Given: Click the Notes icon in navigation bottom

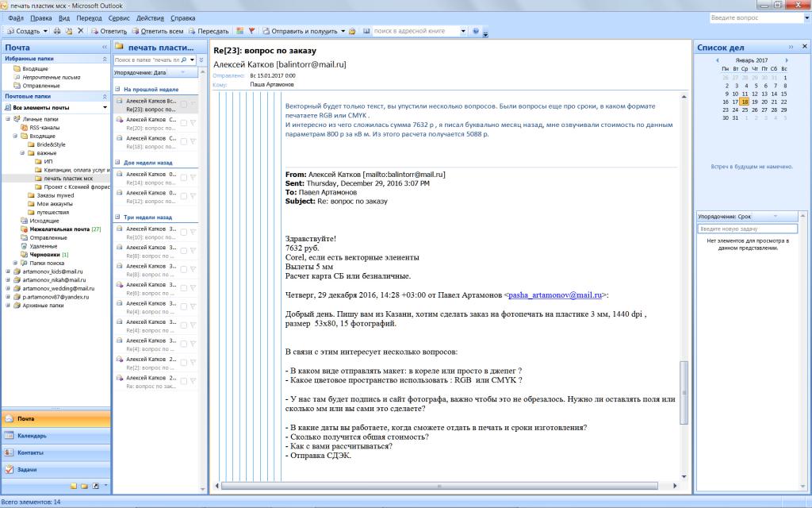Looking at the screenshot, I should pos(74,486).
